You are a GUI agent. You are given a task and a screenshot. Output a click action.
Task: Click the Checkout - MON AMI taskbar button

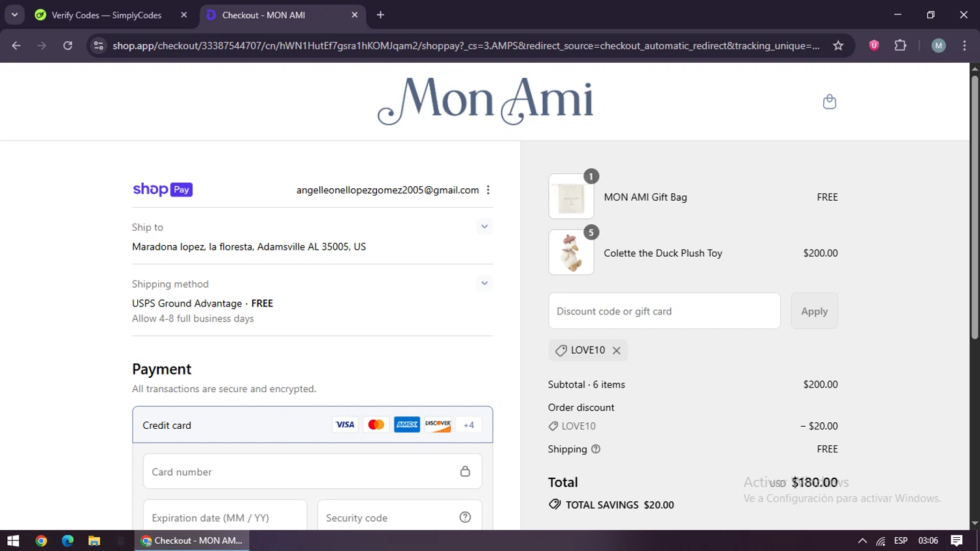point(192,541)
